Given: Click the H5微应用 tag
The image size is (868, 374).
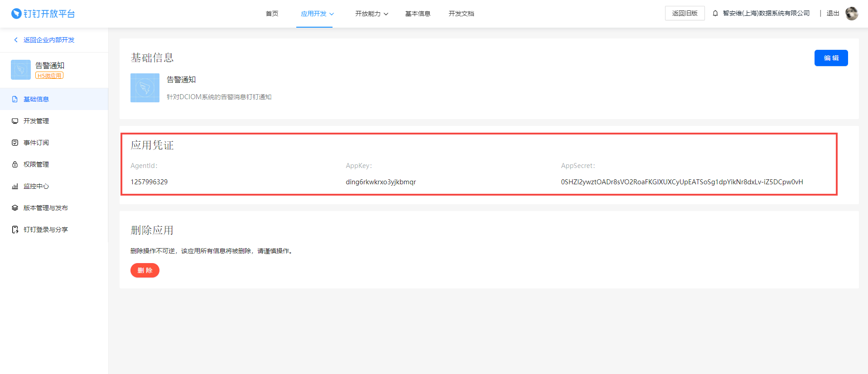Looking at the screenshot, I should [x=49, y=76].
